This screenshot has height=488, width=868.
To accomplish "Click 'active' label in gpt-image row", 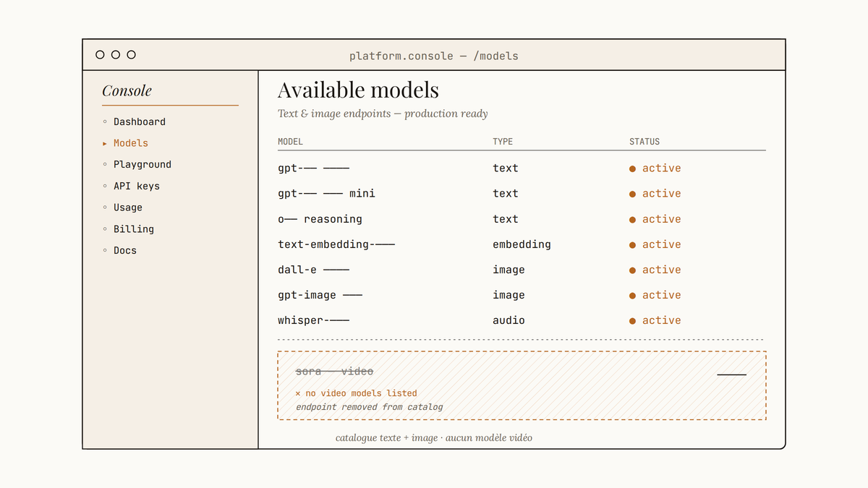I will click(x=662, y=295).
